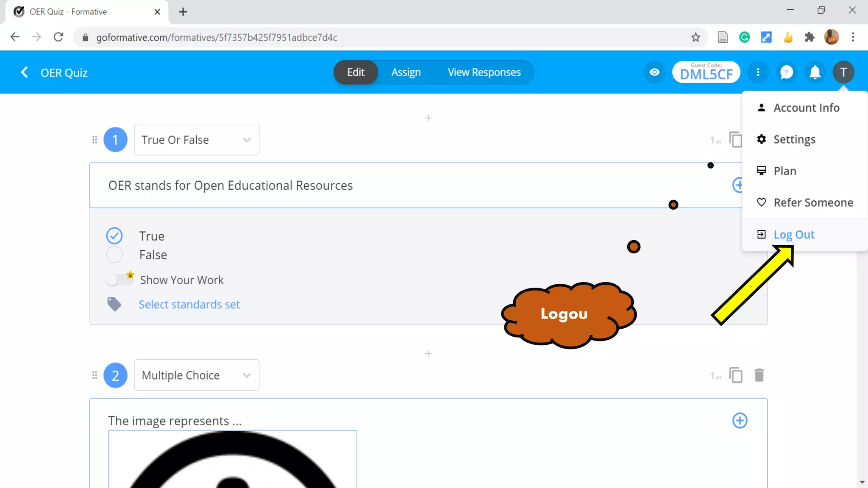Click the preview eye icon in header
The image size is (868, 488).
tap(654, 72)
